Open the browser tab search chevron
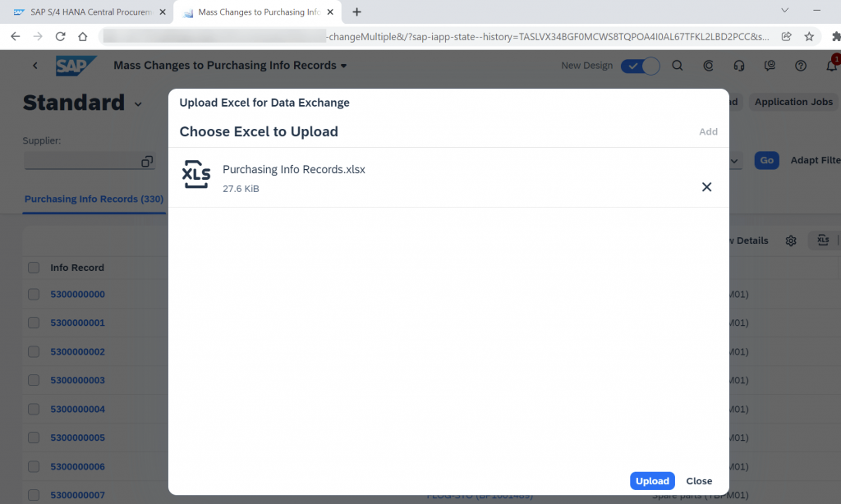The height and width of the screenshot is (504, 841). [784, 10]
